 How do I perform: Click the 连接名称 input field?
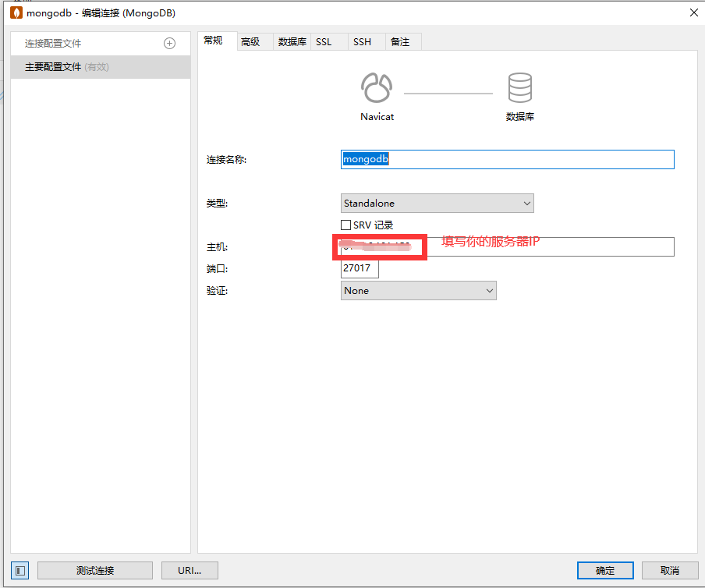pyautogui.click(x=508, y=160)
